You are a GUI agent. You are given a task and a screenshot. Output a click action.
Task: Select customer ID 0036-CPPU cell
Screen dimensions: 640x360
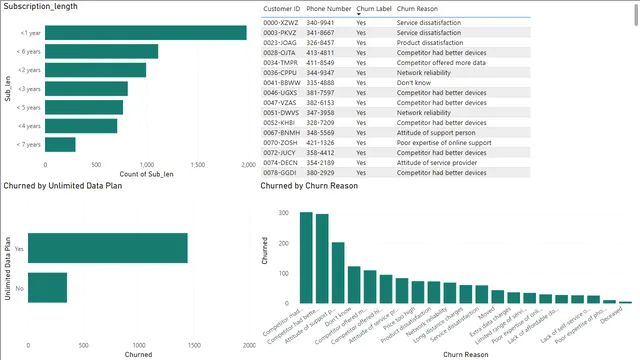point(280,73)
